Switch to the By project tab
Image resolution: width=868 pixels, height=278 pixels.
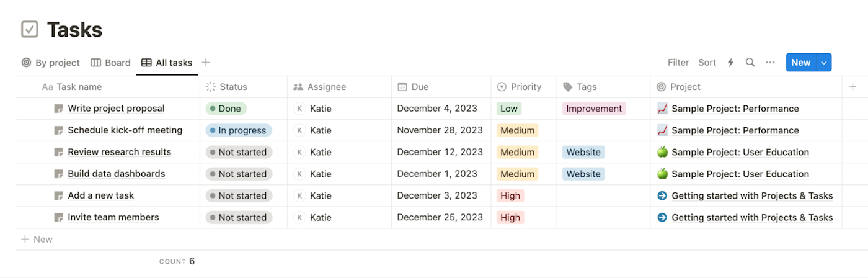pos(51,63)
